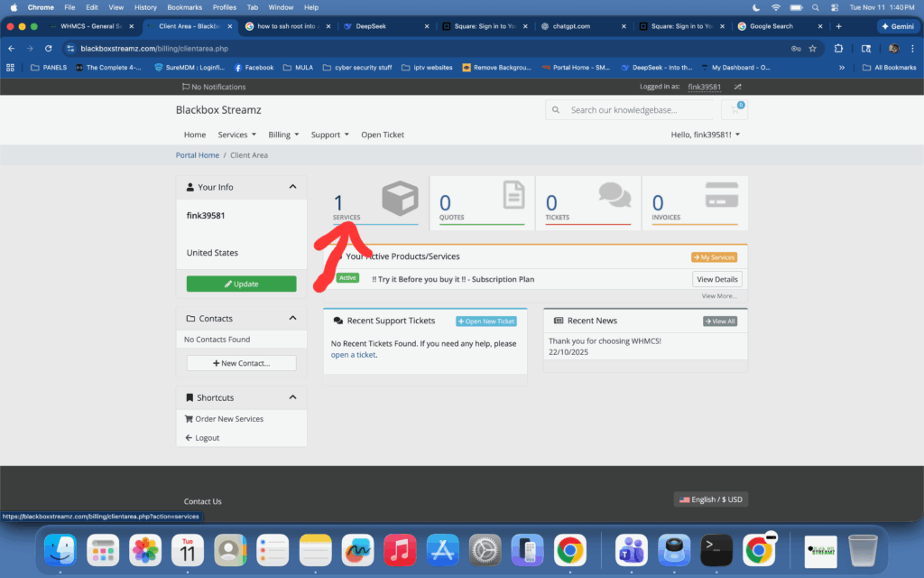The image size is (924, 578).
Task: Open the Services box tile
Action: pyautogui.click(x=376, y=200)
